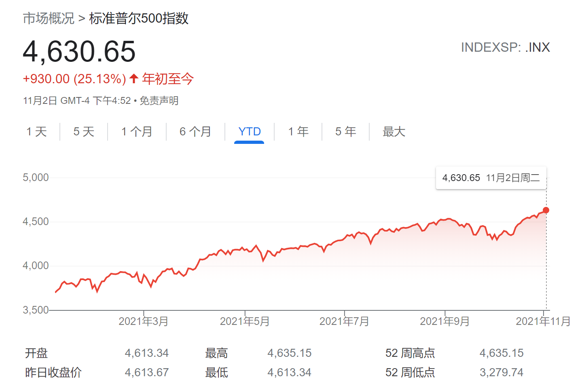
Task: Select the red endpoint dot on the chart
Action: pyautogui.click(x=546, y=210)
